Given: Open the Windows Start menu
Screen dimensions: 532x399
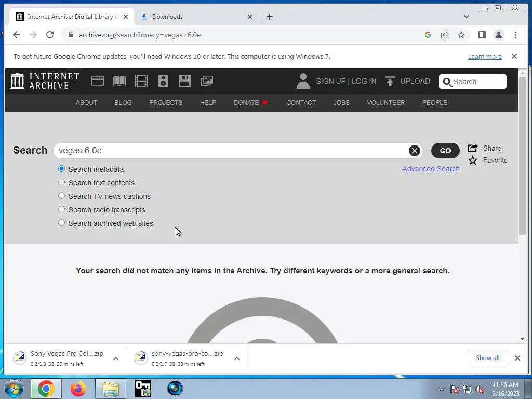Looking at the screenshot, I should point(14,389).
